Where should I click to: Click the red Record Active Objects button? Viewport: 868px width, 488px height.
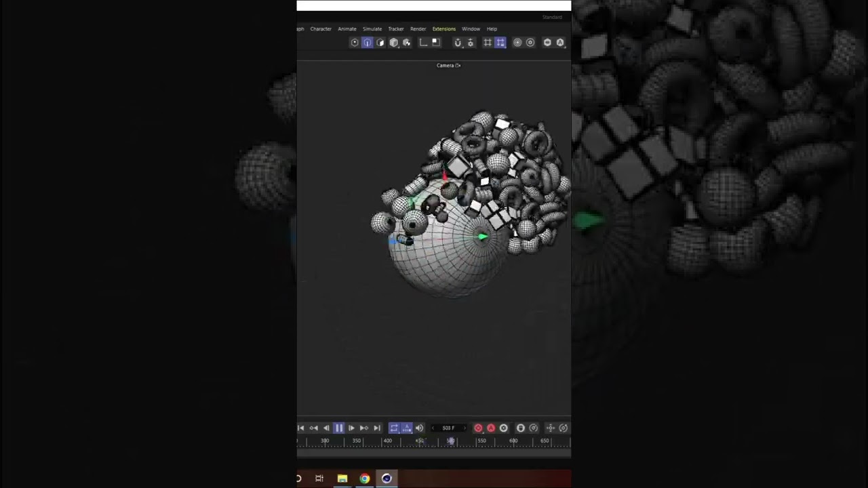coord(478,428)
